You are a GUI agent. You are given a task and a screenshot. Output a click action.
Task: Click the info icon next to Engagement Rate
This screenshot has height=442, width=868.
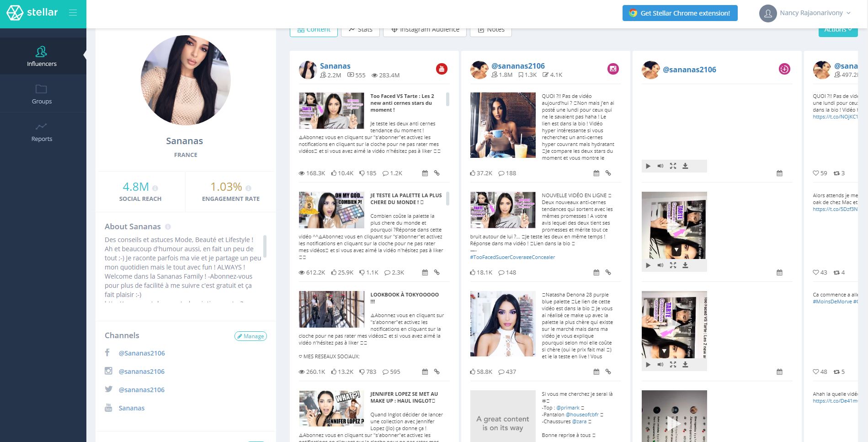248,188
